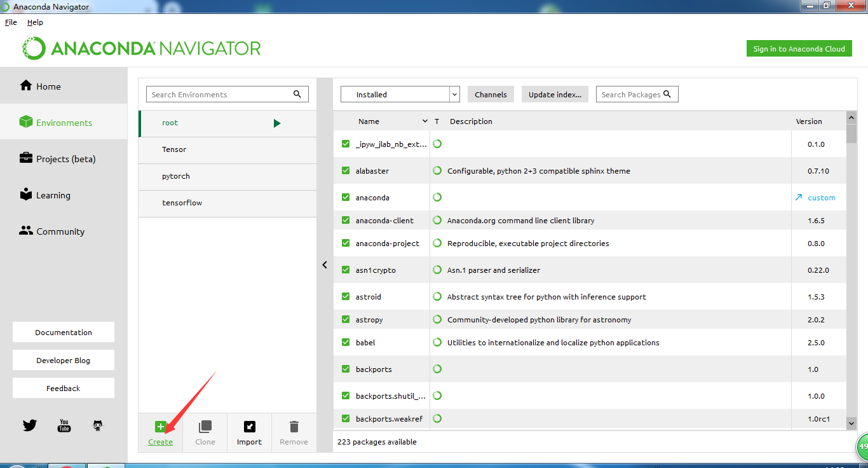This screenshot has width=868, height=468.
Task: Click the Update index... button
Action: coord(555,94)
